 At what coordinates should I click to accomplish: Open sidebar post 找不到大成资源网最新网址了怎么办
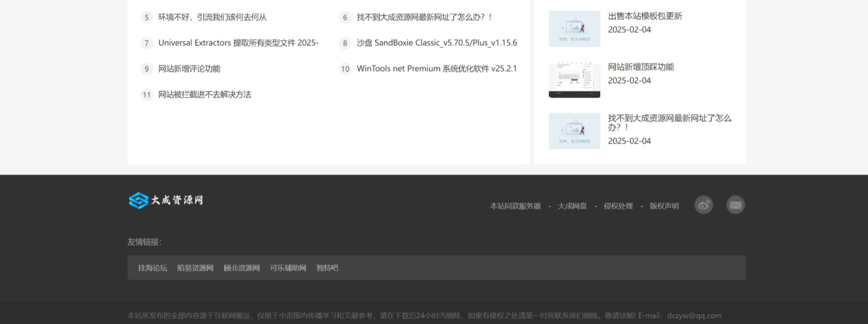(x=670, y=122)
